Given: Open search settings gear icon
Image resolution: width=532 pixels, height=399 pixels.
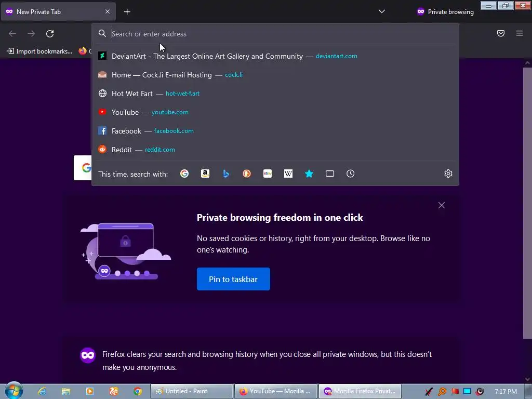Looking at the screenshot, I should point(448,174).
